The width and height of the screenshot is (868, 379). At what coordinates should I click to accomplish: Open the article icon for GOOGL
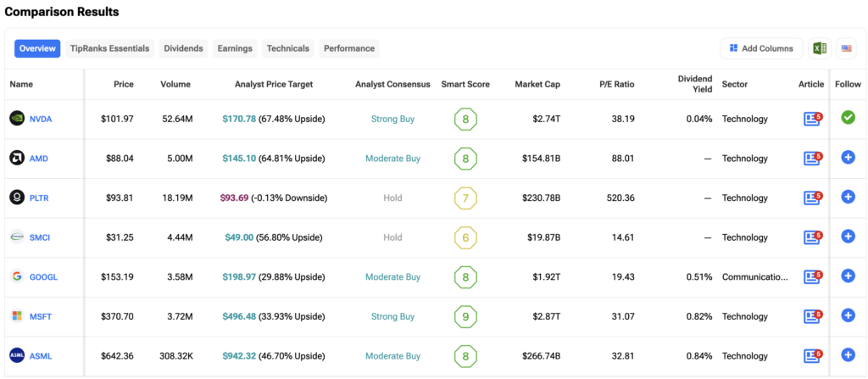coord(812,276)
